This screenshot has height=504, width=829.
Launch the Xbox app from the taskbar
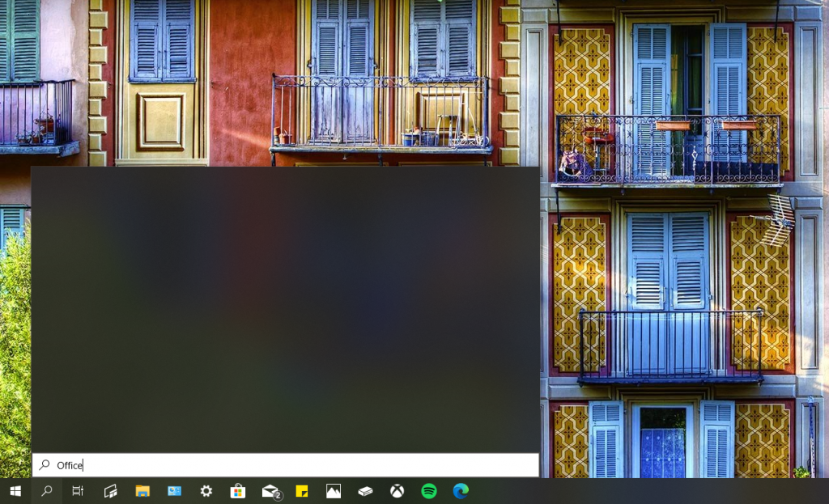pos(397,491)
